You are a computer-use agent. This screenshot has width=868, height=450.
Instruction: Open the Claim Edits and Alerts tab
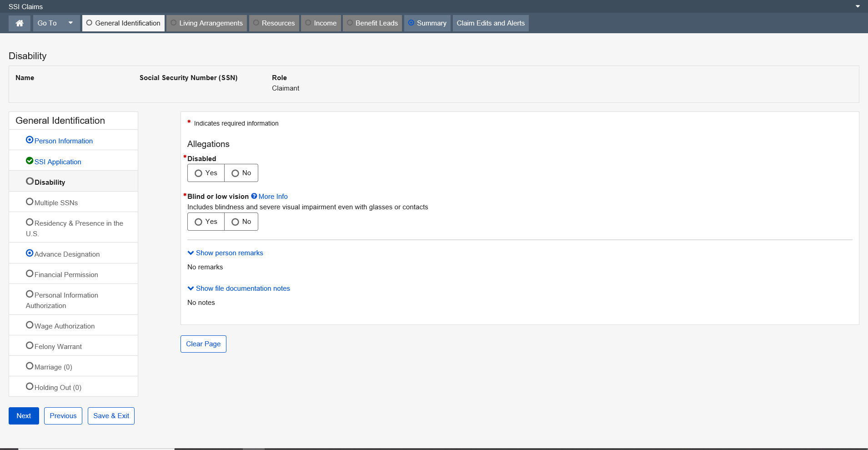click(491, 23)
